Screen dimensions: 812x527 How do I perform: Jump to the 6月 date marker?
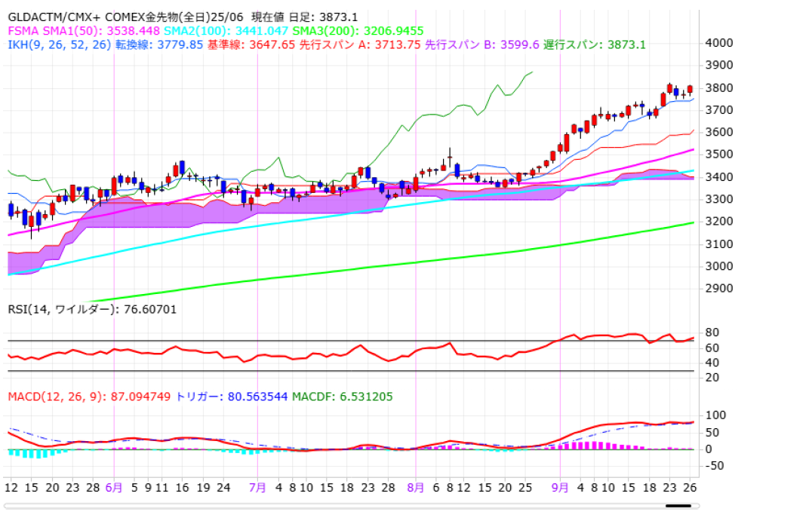[114, 487]
